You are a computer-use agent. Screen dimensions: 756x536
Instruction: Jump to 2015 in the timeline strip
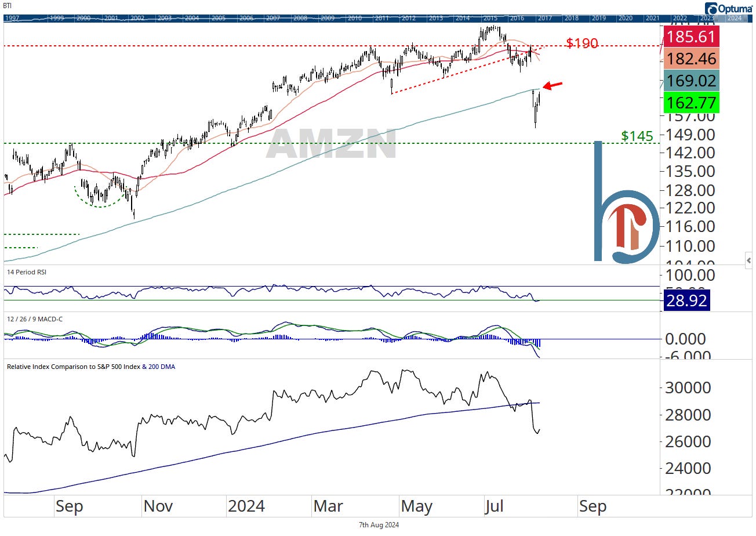(x=490, y=18)
